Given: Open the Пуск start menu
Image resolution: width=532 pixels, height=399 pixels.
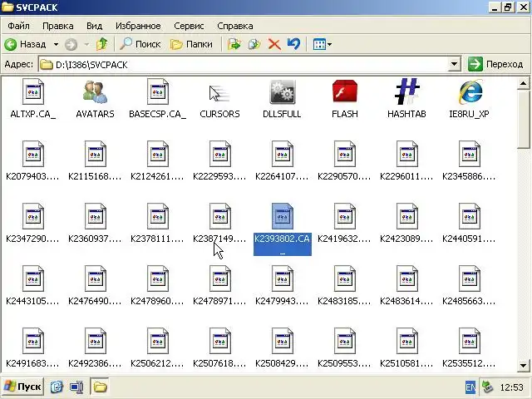Looking at the screenshot, I should pos(22,387).
